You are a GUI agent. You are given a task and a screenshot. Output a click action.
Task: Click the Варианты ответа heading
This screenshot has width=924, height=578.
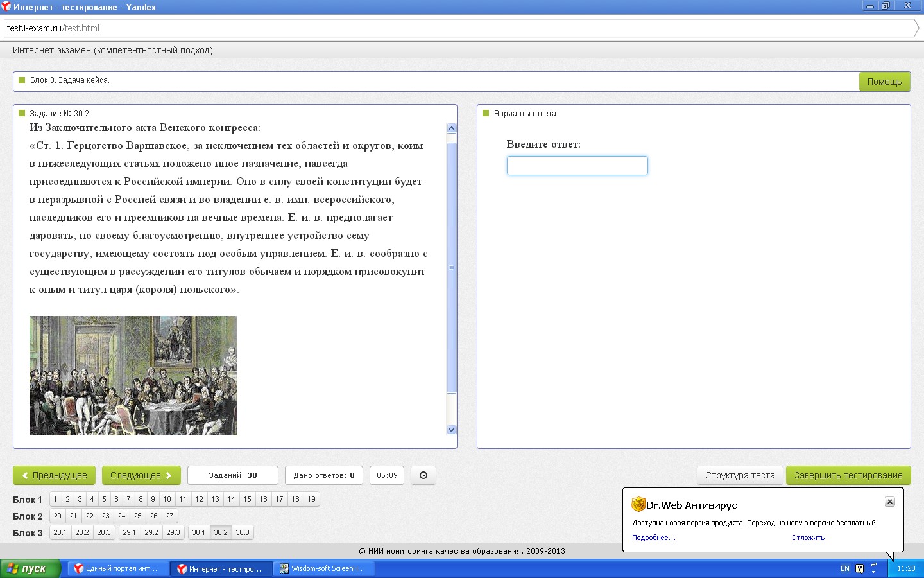tap(525, 114)
